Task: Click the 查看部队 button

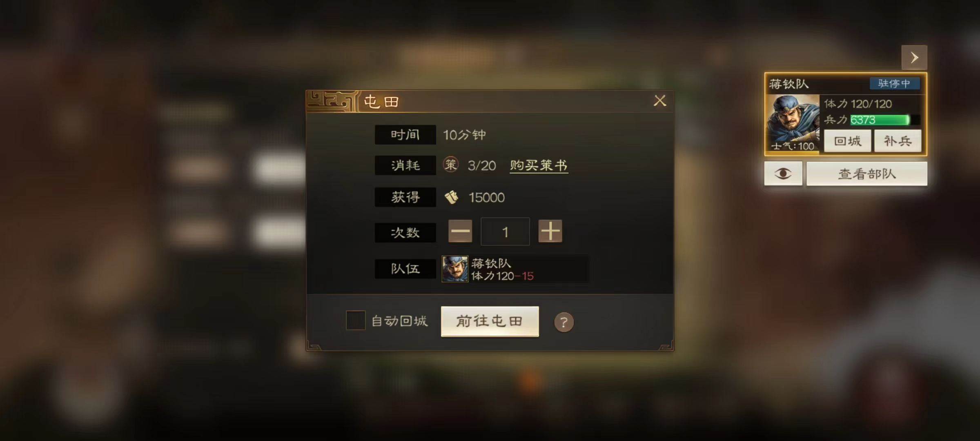Action: point(867,174)
